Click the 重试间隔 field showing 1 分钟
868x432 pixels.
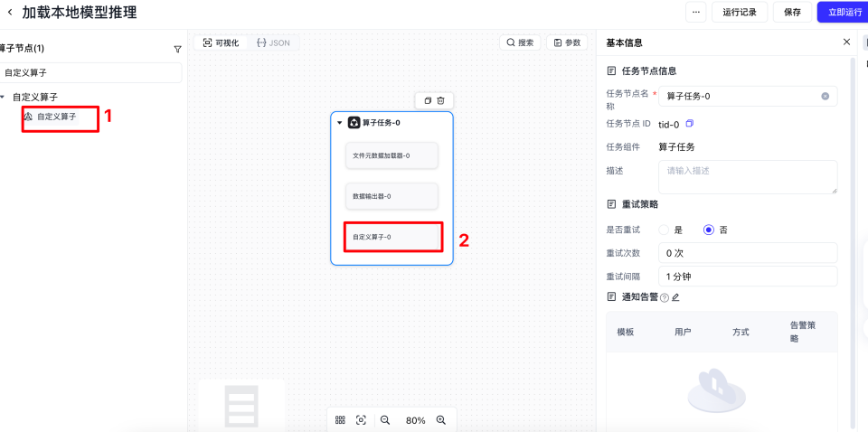748,276
